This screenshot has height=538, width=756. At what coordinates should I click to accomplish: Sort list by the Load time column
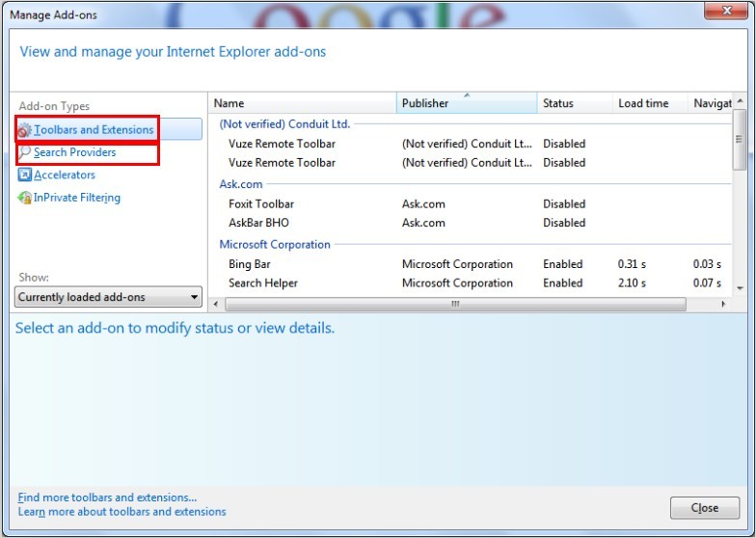650,103
